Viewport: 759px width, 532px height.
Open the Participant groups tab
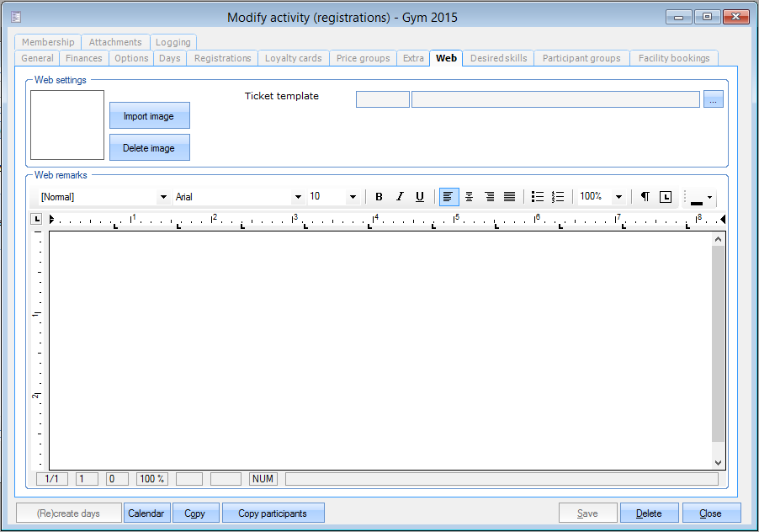[x=581, y=58]
